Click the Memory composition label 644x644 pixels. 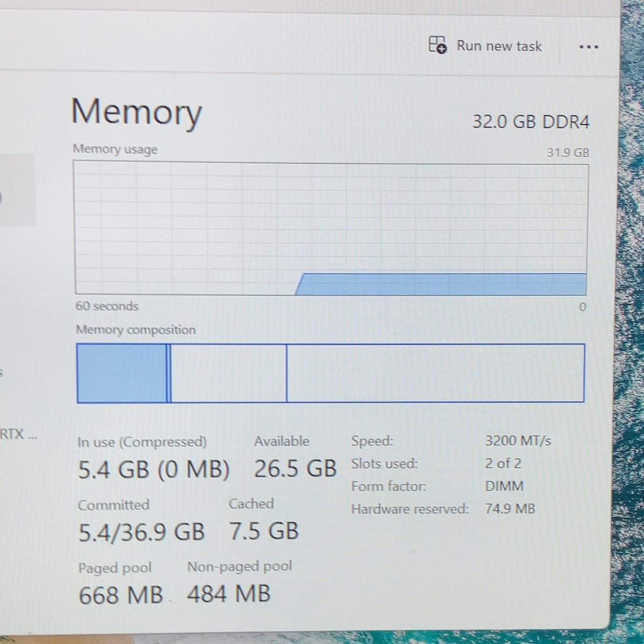click(x=136, y=330)
